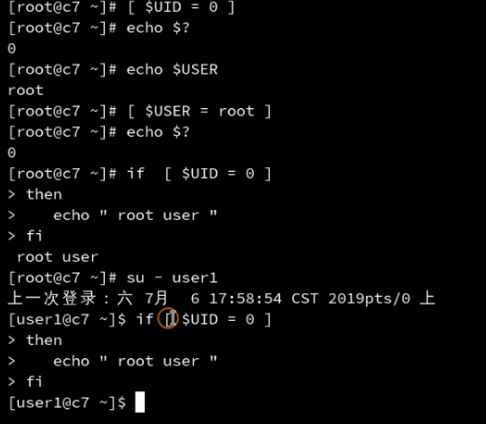The height and width of the screenshot is (424, 486).
Task: Click the '[ $USER = root ]' test command
Action: (199, 111)
